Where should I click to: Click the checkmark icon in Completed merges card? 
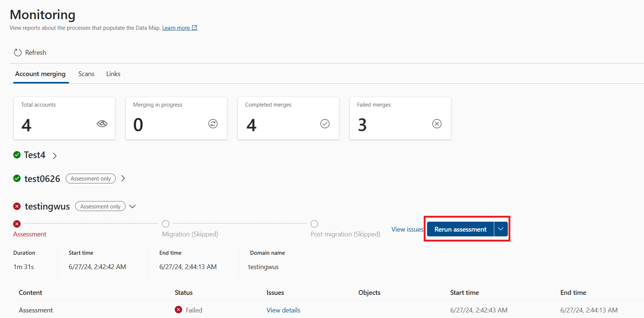(325, 124)
